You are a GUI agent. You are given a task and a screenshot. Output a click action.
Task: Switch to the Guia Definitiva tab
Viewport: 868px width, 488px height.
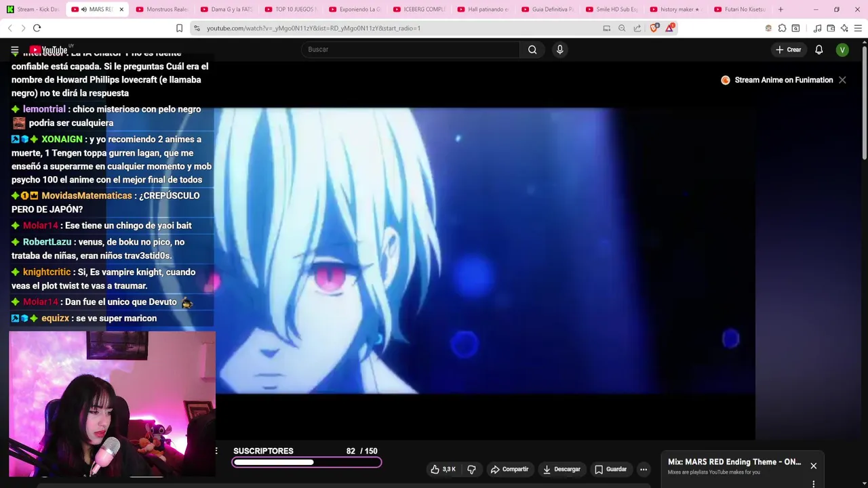point(547,9)
